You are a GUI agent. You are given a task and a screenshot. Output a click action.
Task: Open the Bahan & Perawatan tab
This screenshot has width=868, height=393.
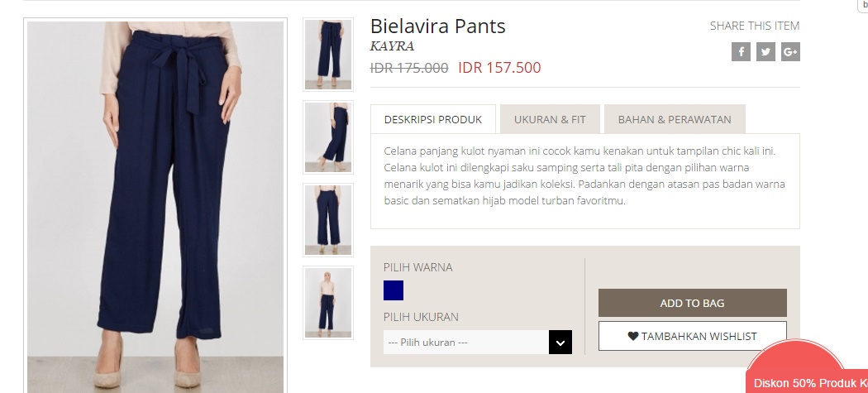click(675, 119)
